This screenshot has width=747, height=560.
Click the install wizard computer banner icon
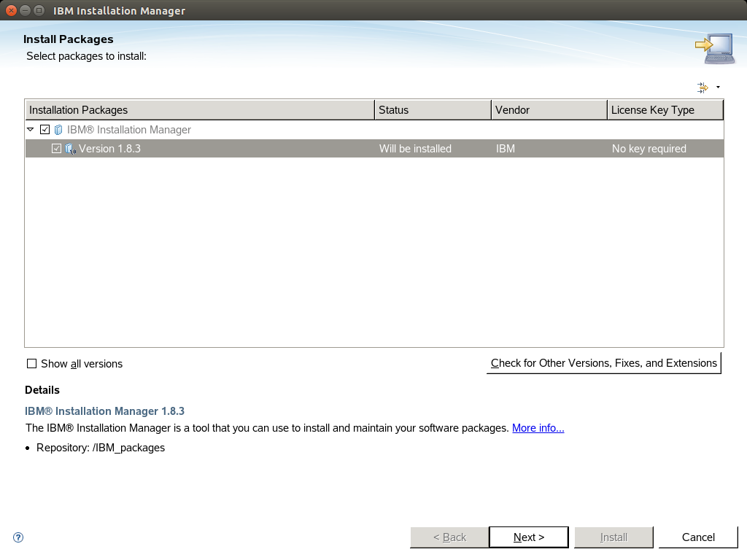pyautogui.click(x=714, y=48)
